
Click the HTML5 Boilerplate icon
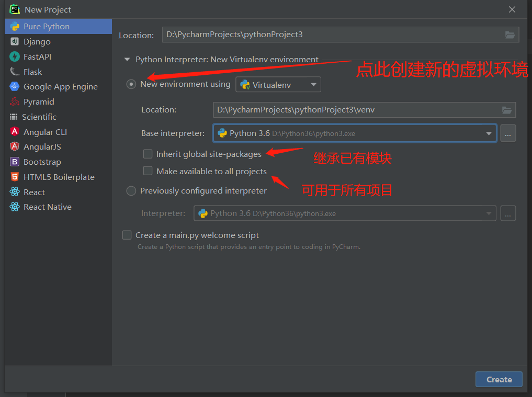click(15, 177)
